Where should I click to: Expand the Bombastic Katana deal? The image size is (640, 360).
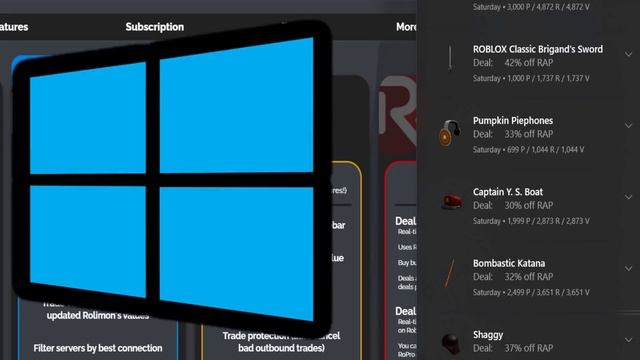pyautogui.click(x=628, y=269)
